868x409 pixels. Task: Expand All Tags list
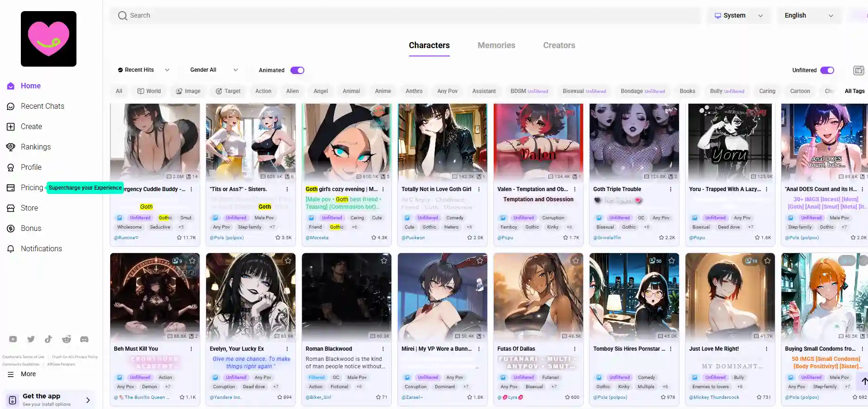point(855,91)
